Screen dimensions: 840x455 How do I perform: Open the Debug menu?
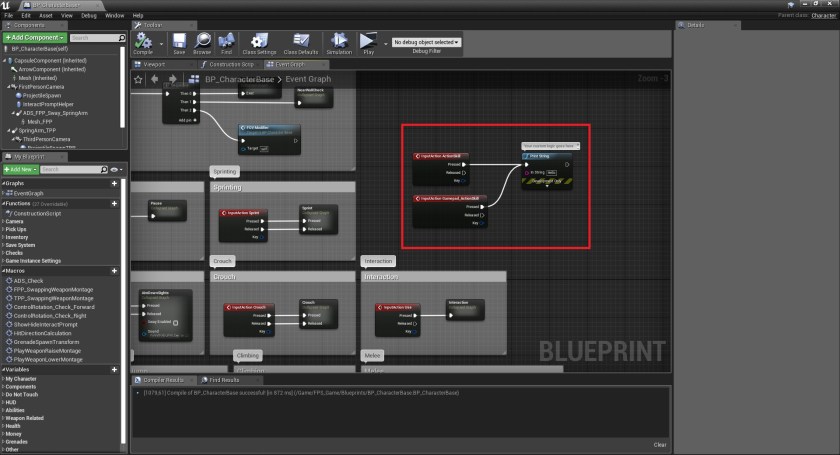pos(89,16)
